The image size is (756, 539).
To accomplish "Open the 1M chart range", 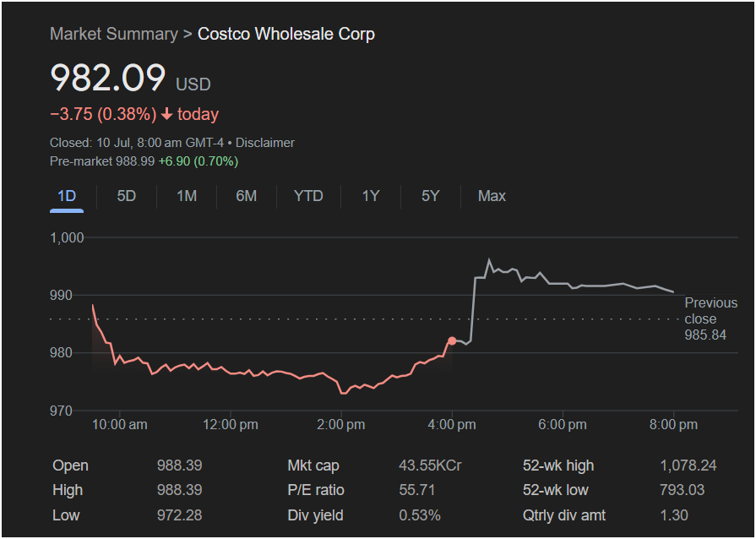I will (x=186, y=196).
